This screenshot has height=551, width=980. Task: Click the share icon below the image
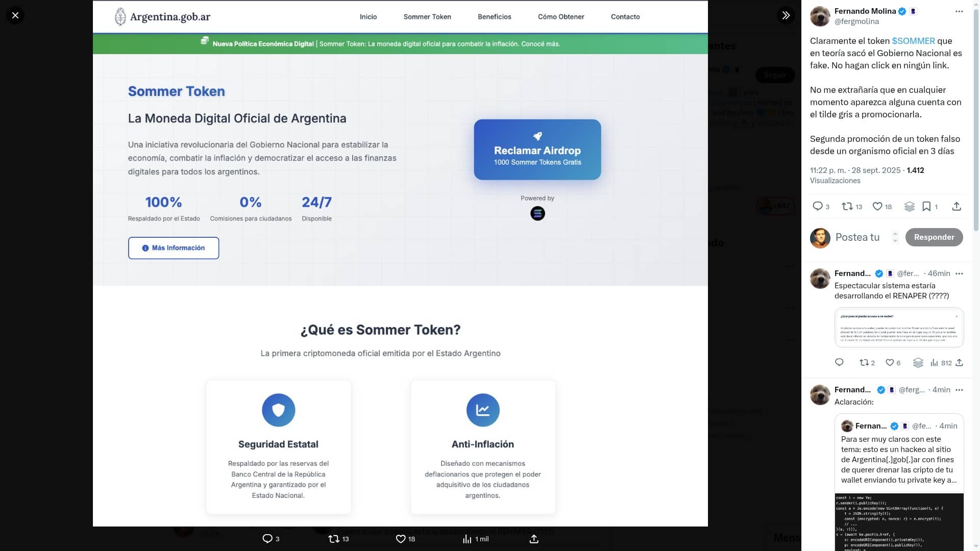(x=534, y=539)
